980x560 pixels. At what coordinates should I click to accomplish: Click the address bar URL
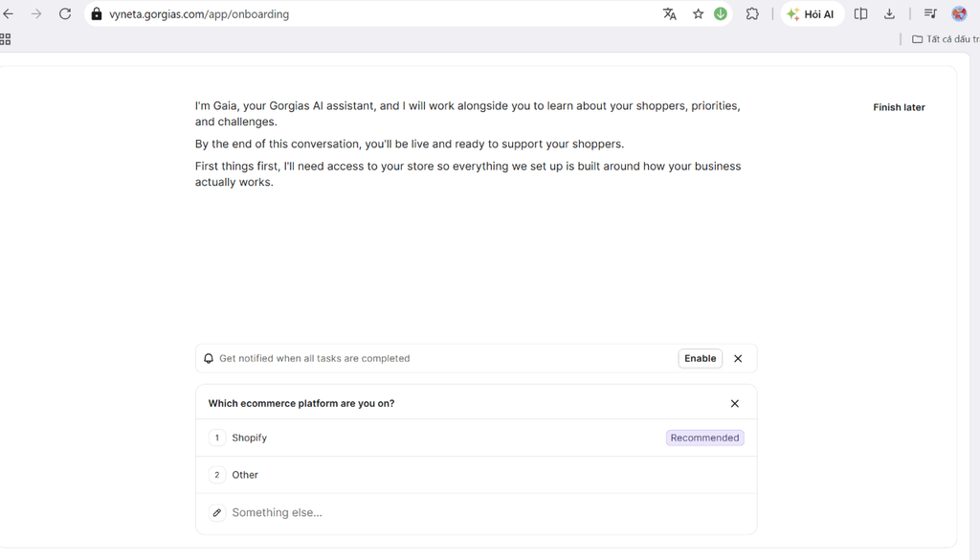199,13
